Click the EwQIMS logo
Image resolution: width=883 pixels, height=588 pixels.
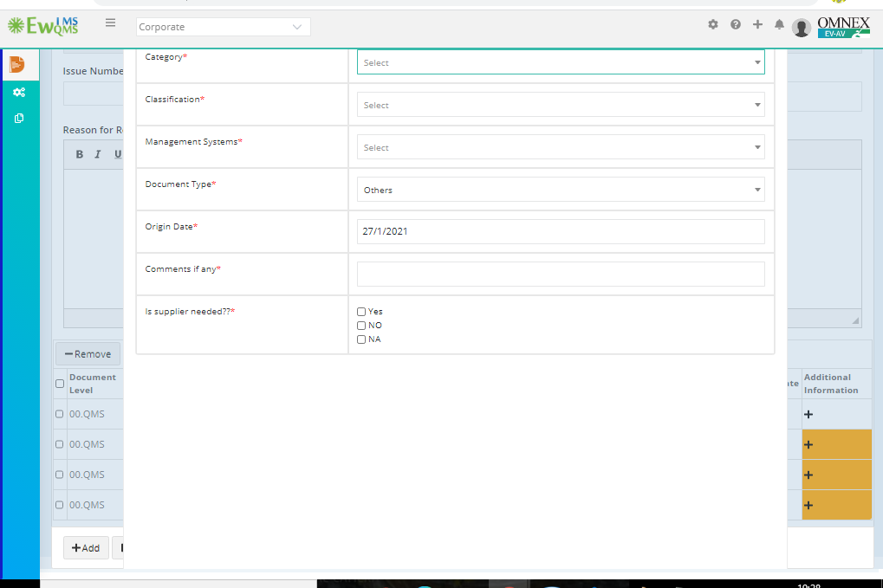[42, 26]
